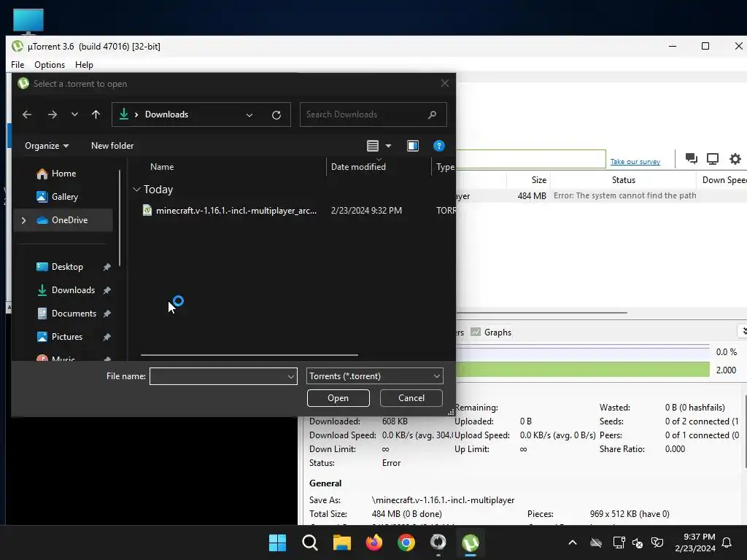The width and height of the screenshot is (747, 560).
Task: Sort by Name column
Action: coord(162,167)
